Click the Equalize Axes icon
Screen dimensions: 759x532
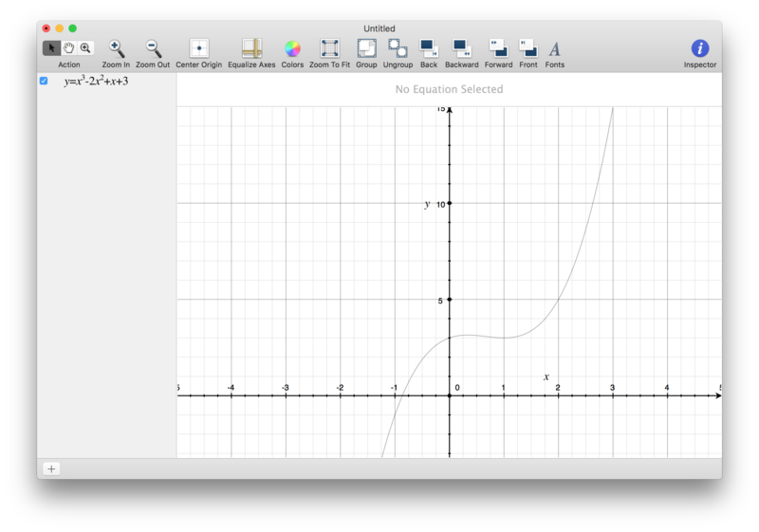[251, 48]
